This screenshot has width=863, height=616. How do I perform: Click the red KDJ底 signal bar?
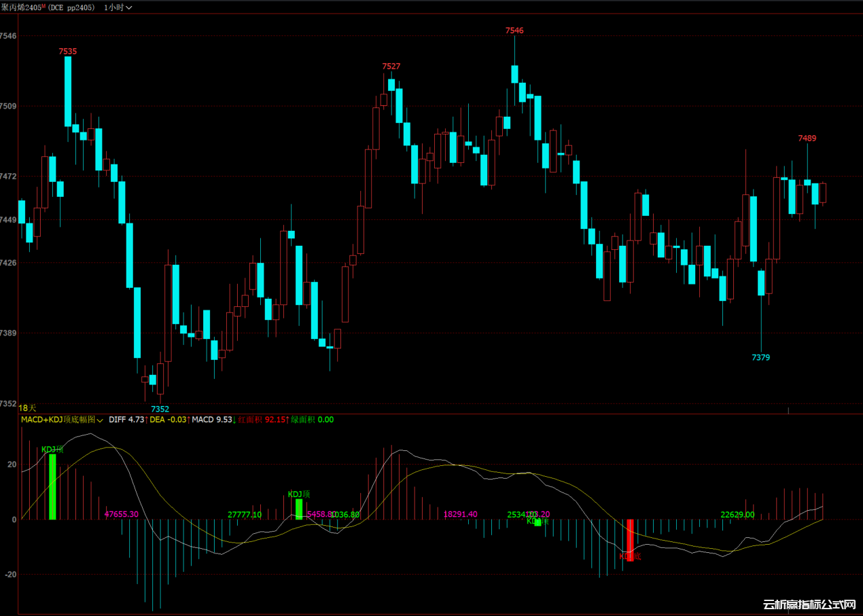pos(630,540)
